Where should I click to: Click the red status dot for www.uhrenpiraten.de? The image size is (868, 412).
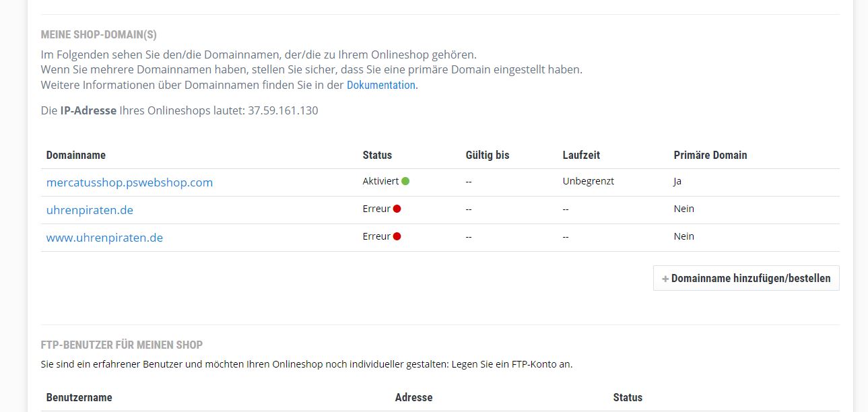point(397,236)
